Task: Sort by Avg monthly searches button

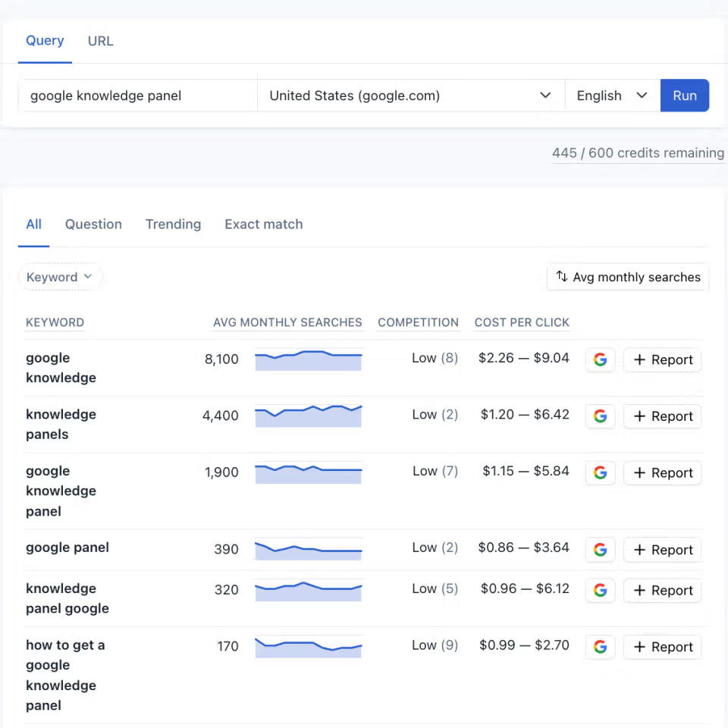Action: [x=628, y=277]
